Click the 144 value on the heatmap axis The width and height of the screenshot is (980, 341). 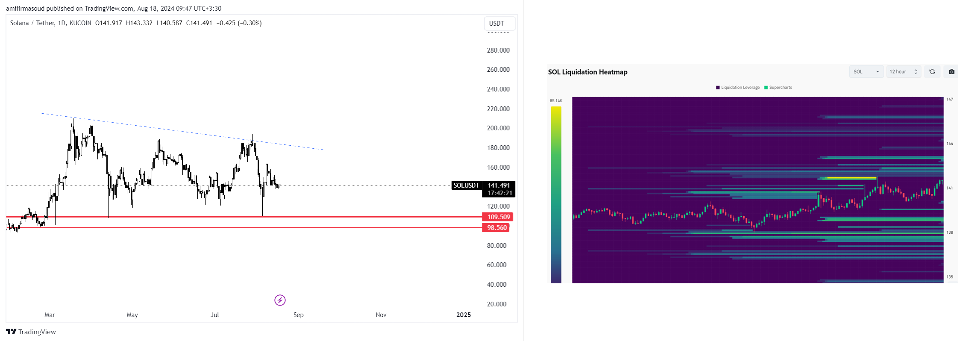950,144
